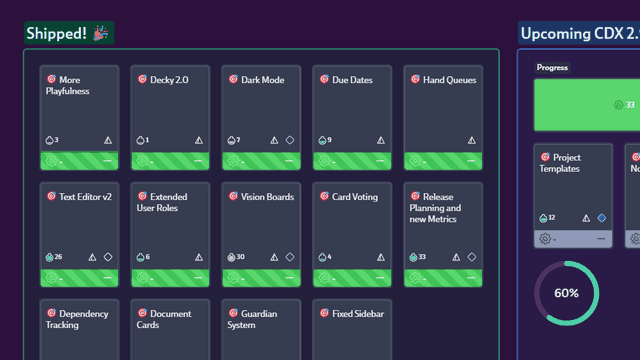Open the Dark Mode card
This screenshot has height=360, width=640.
click(x=261, y=118)
